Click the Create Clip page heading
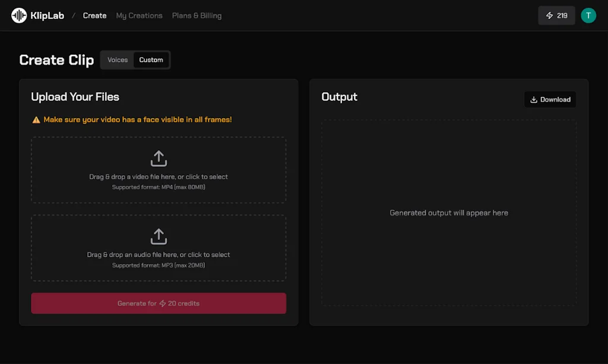This screenshot has height=364, width=608. point(56,59)
